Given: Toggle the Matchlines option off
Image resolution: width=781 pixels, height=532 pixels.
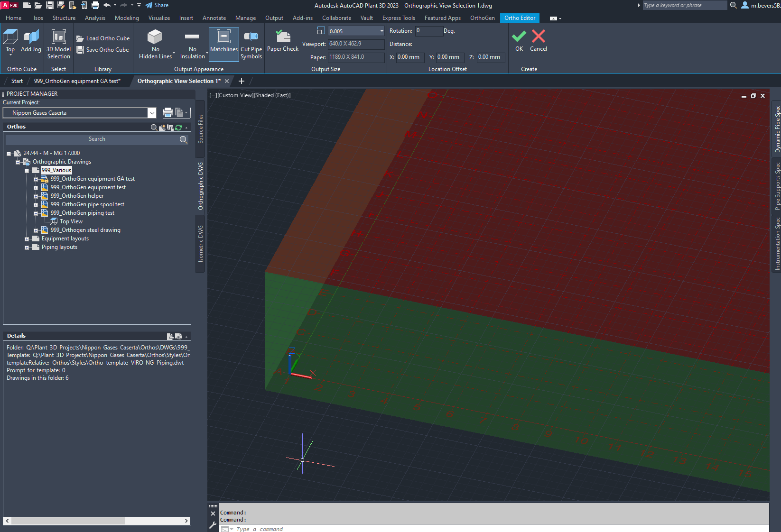Looking at the screenshot, I should (224, 44).
